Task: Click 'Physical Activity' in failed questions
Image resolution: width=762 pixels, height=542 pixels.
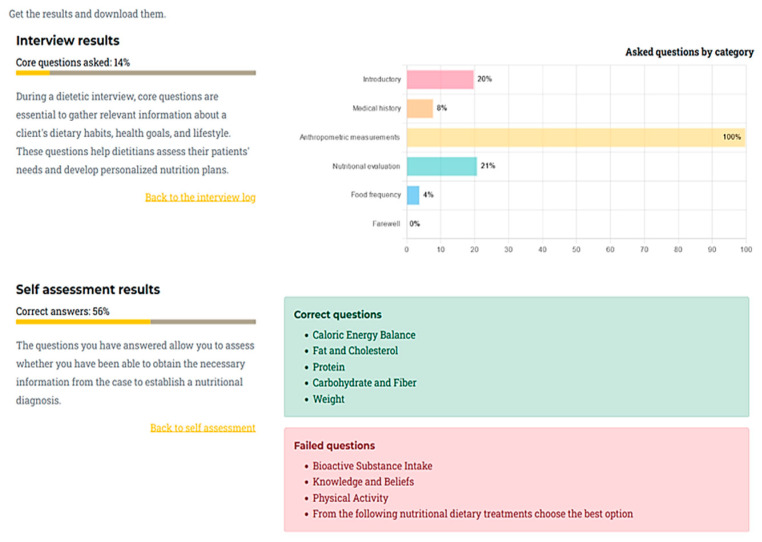Action: tap(350, 498)
